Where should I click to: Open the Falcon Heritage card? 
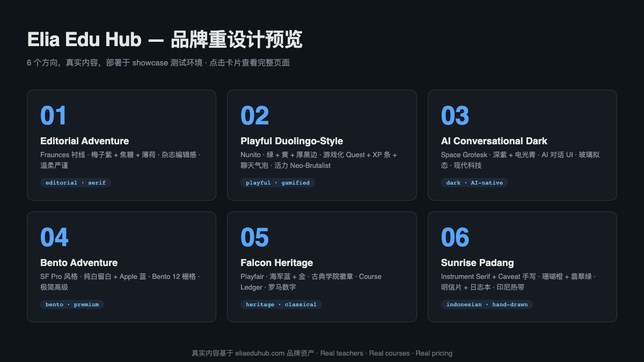click(x=322, y=267)
